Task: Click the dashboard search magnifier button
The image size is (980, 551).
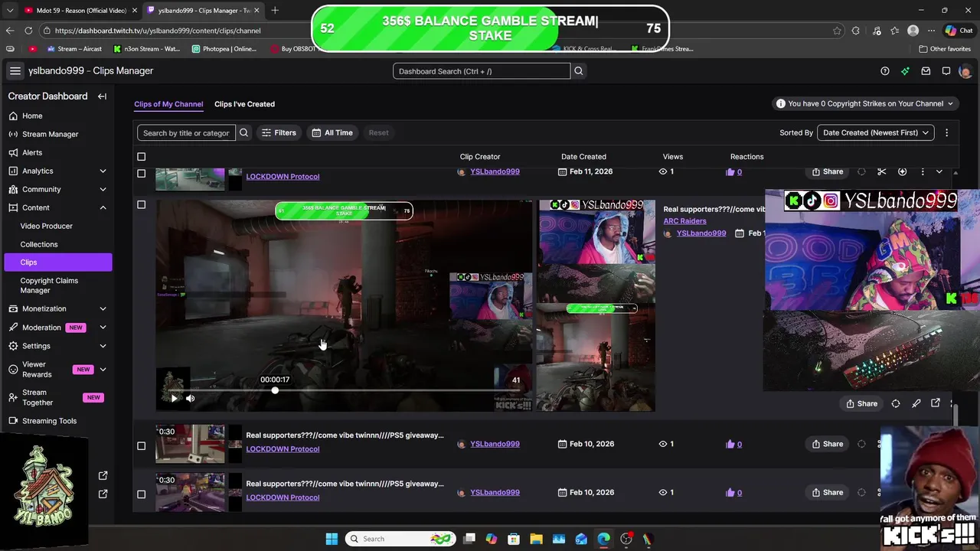Action: point(579,71)
